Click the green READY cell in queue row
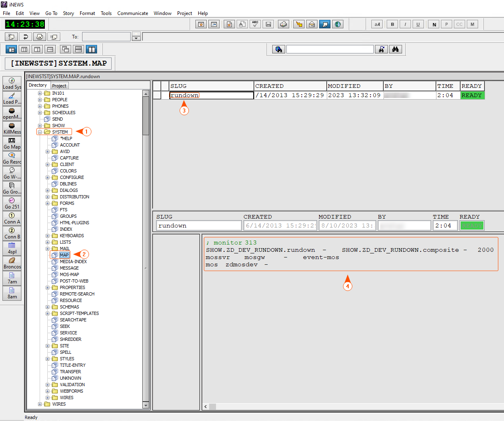Viewport: 504px width, 421px height. click(472, 96)
